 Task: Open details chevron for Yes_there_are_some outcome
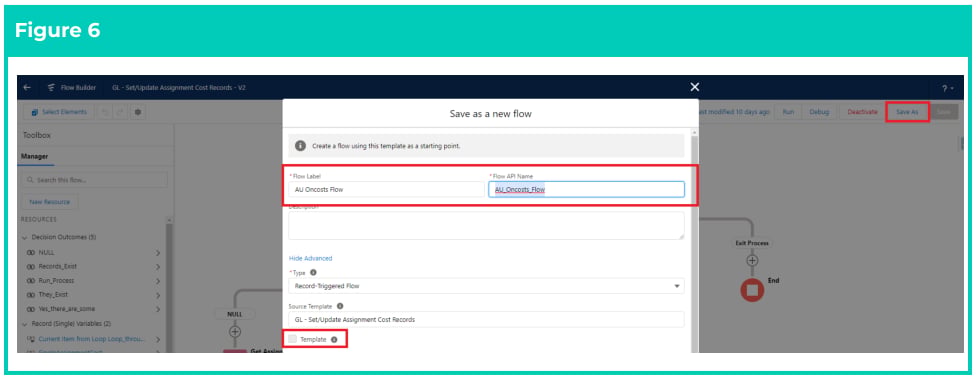click(158, 309)
